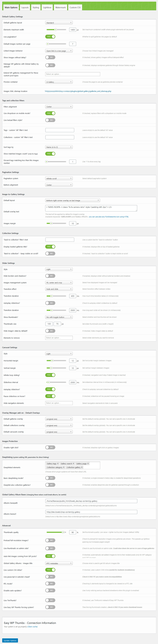The image size is (158, 644).
Task: Remove the Collection gallery deeplinked element
Action: (x=82, y=467)
